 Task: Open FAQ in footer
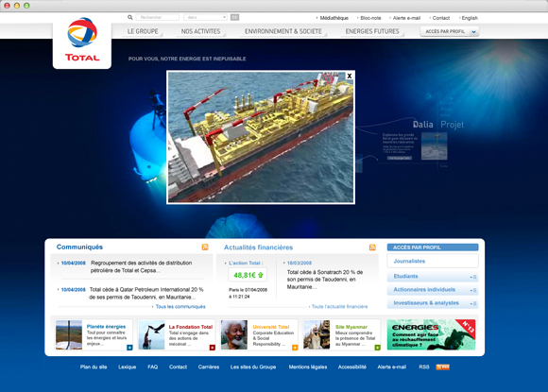coord(153,366)
